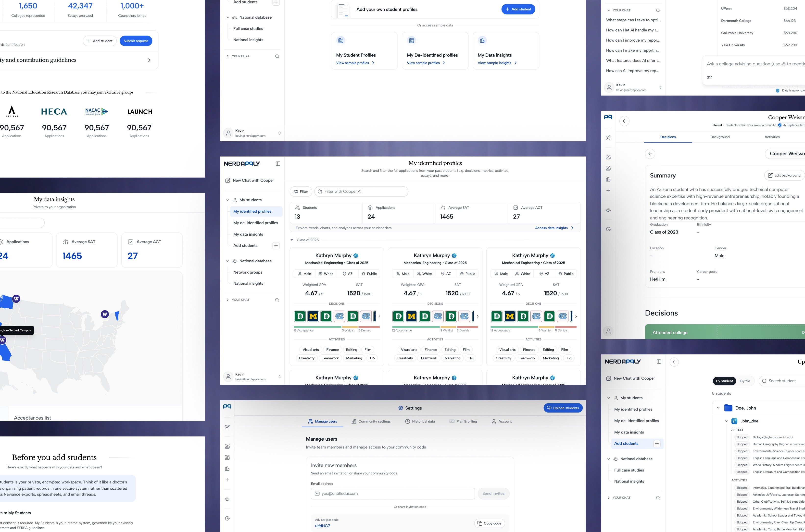Switch to By file view toggle
805x532 pixels.
pyautogui.click(x=745, y=381)
